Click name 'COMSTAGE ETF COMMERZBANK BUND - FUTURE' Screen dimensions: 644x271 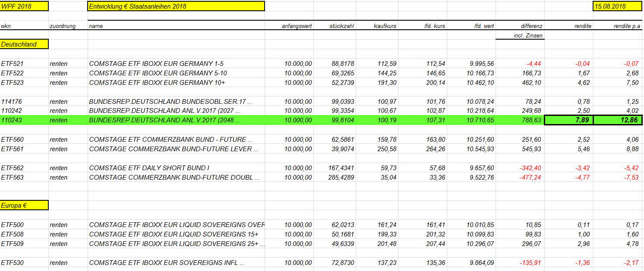pyautogui.click(x=171, y=140)
